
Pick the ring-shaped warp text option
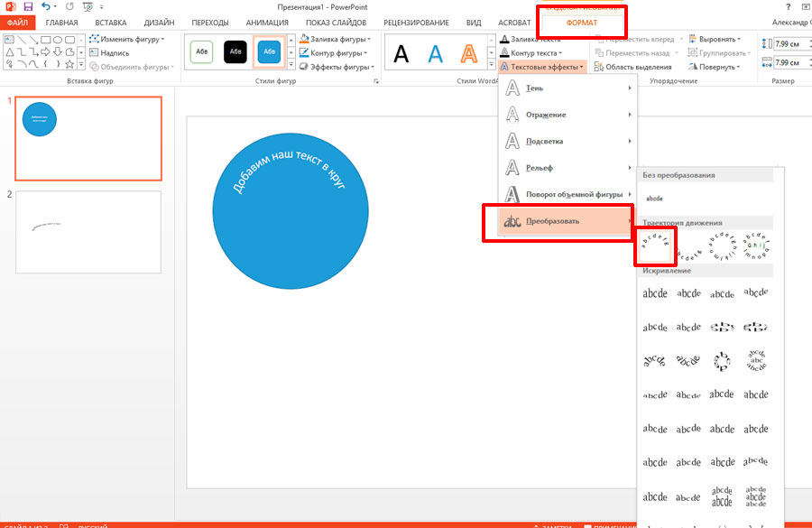(x=722, y=361)
